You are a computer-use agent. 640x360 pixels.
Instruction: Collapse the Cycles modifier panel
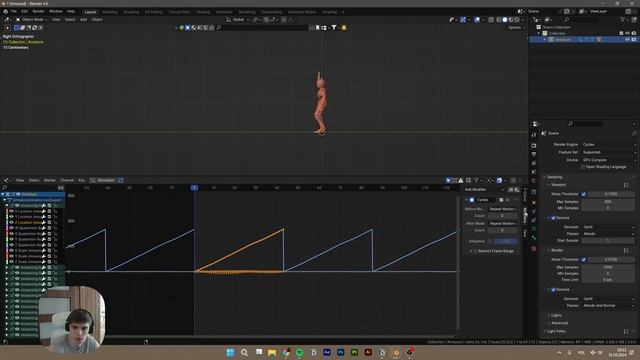(x=467, y=200)
